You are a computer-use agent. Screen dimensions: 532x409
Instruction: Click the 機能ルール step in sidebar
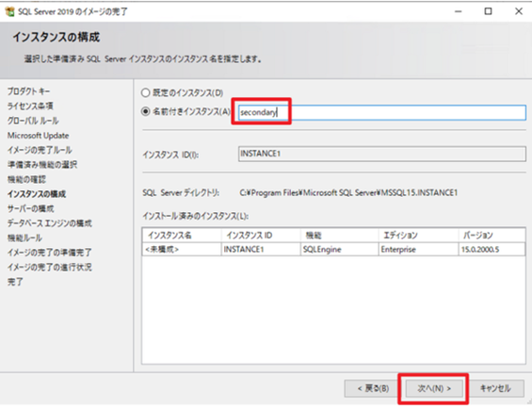(24, 237)
